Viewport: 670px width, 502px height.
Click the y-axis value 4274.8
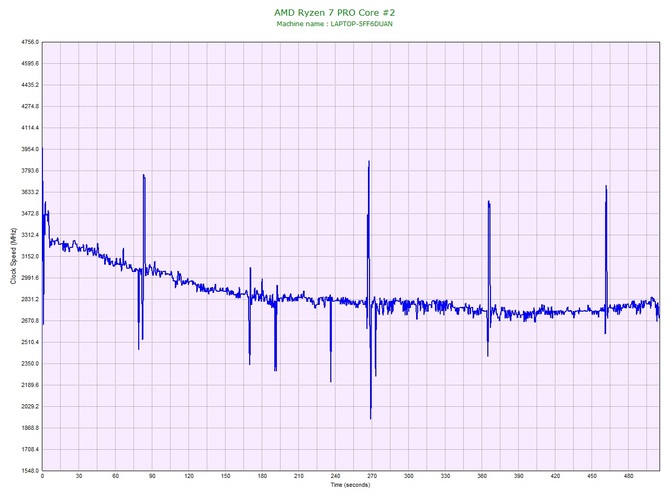tap(30, 106)
